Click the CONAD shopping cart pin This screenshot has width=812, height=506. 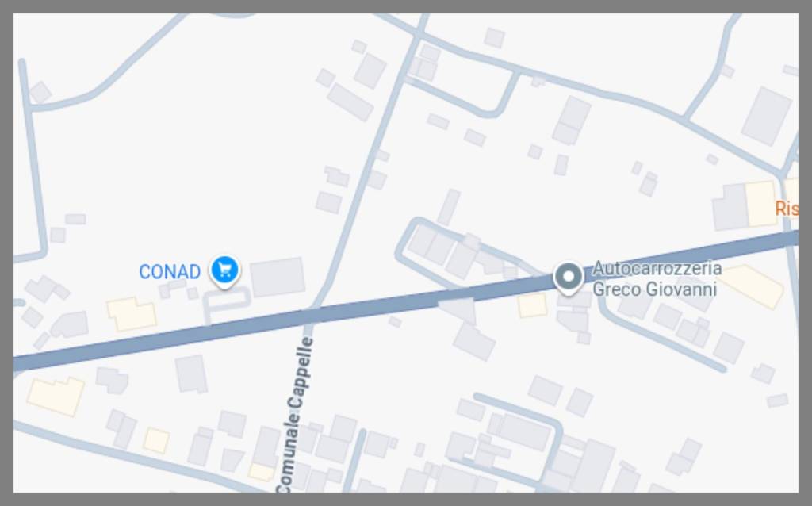(x=224, y=270)
